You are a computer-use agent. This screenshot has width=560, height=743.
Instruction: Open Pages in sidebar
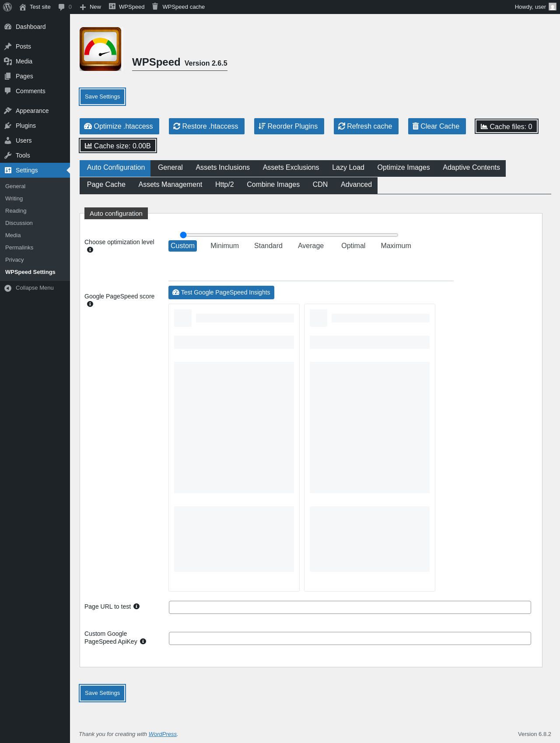click(x=35, y=76)
